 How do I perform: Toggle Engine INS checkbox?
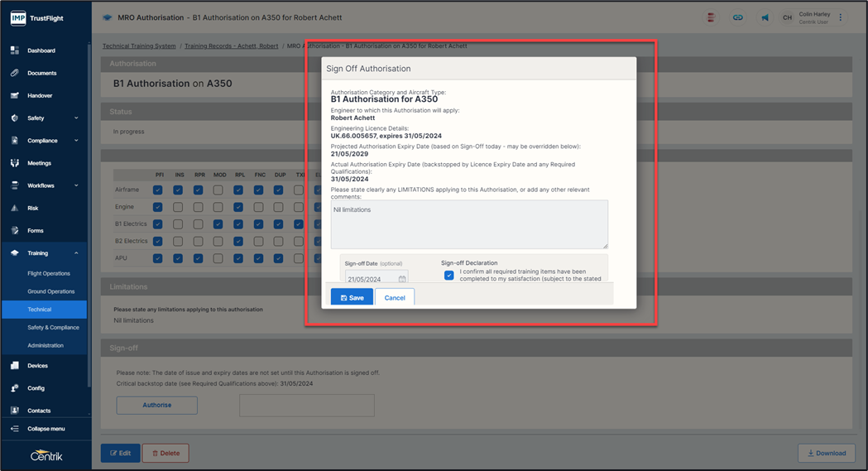178,207
